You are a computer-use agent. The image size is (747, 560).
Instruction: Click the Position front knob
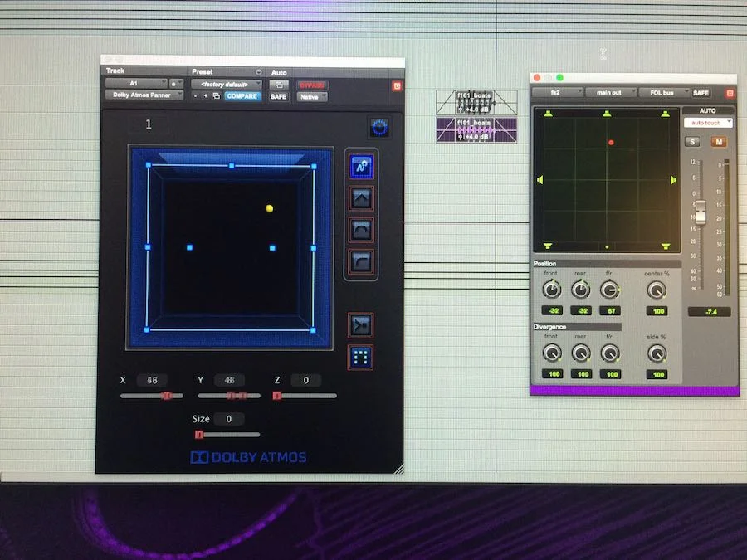(x=552, y=290)
